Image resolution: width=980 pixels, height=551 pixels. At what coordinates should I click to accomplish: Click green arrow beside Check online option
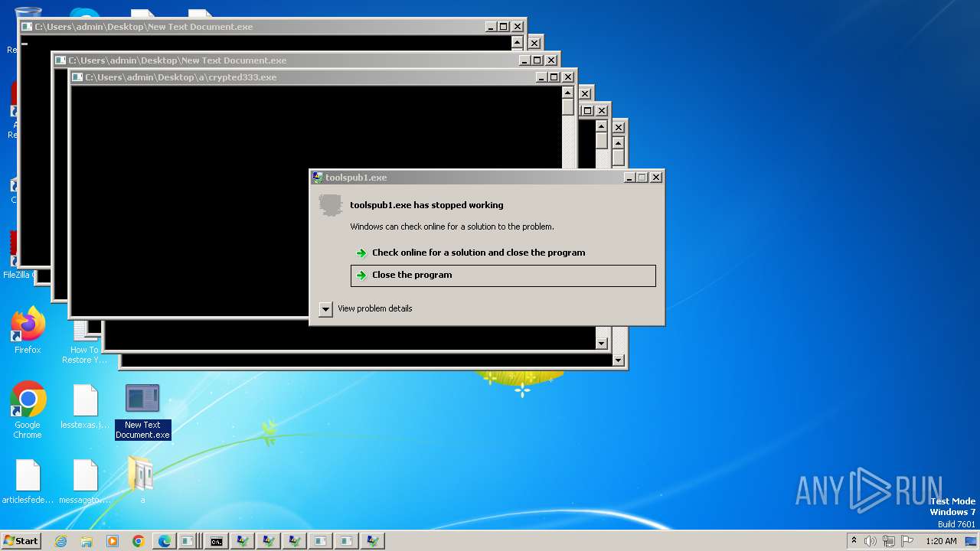coord(361,253)
